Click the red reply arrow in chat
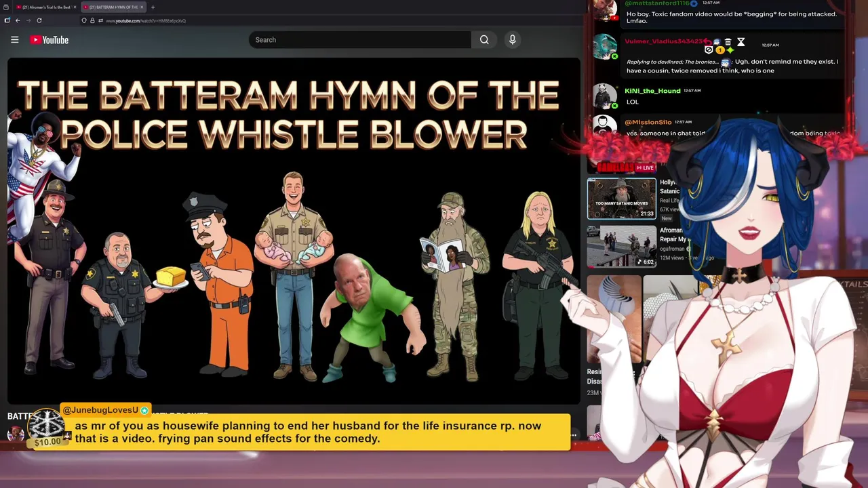 pos(707,41)
